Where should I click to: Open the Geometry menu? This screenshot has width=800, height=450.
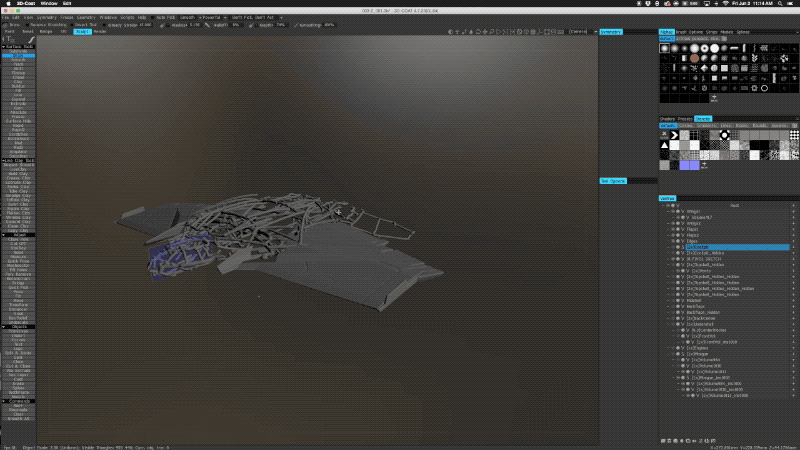pyautogui.click(x=86, y=17)
